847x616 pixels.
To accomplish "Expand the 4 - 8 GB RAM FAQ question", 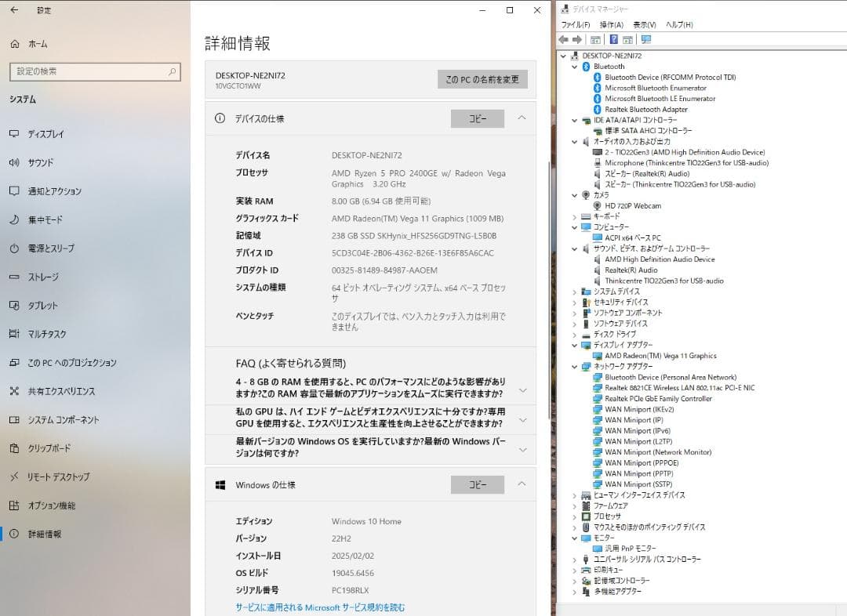I will pos(522,390).
